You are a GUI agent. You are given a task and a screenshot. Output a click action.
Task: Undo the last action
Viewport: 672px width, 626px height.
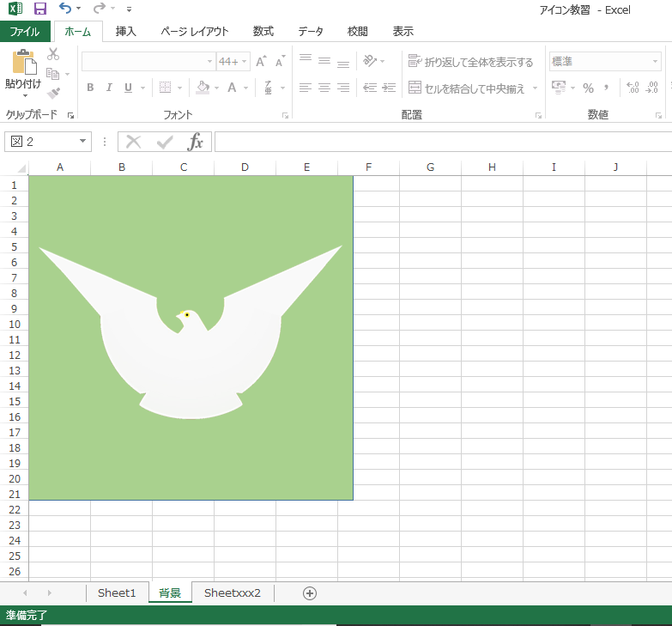(x=64, y=8)
